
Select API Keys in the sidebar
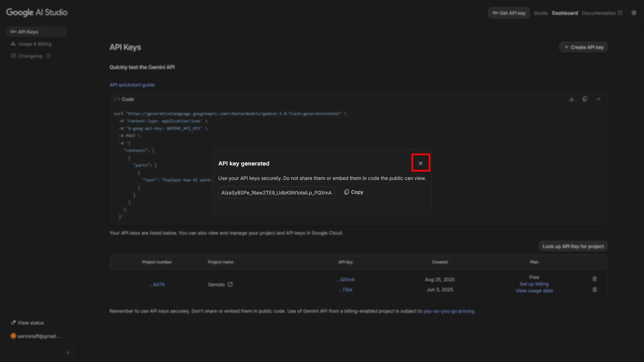tap(37, 32)
